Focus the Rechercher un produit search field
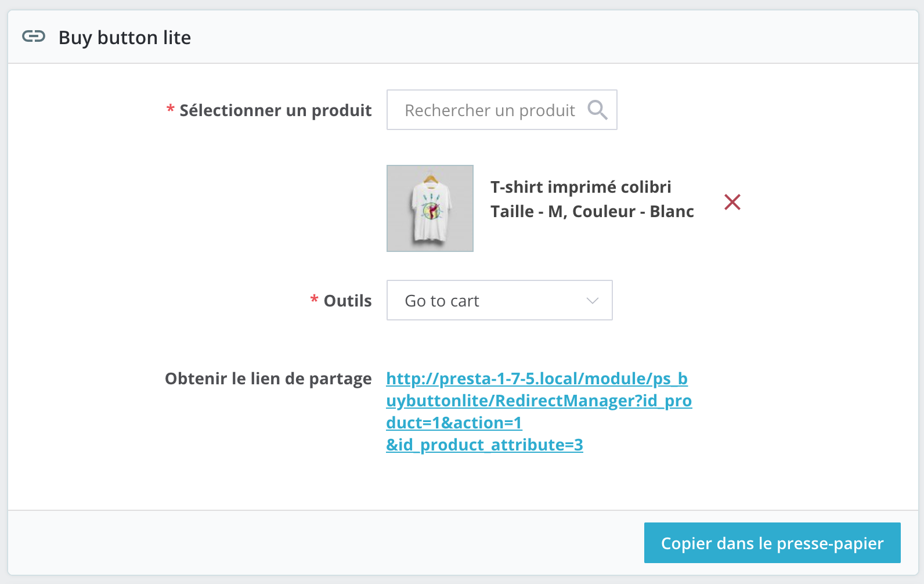 coord(490,110)
